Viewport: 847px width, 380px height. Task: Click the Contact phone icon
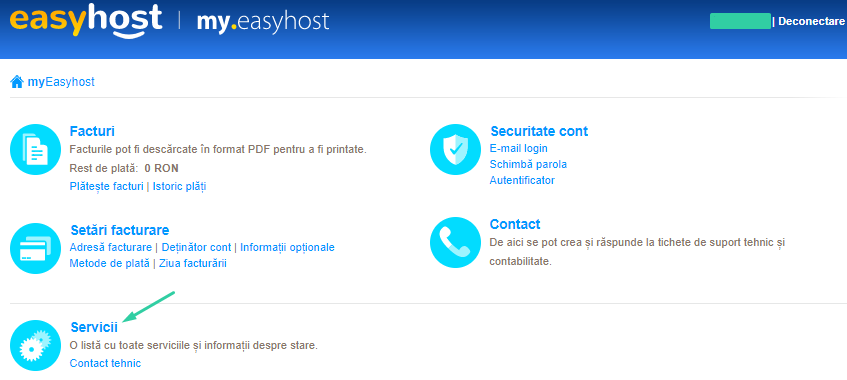[x=455, y=243]
